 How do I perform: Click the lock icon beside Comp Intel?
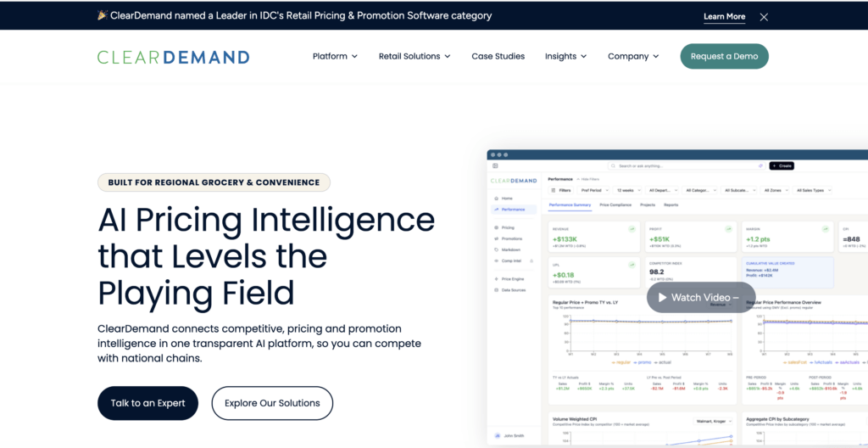(x=531, y=260)
